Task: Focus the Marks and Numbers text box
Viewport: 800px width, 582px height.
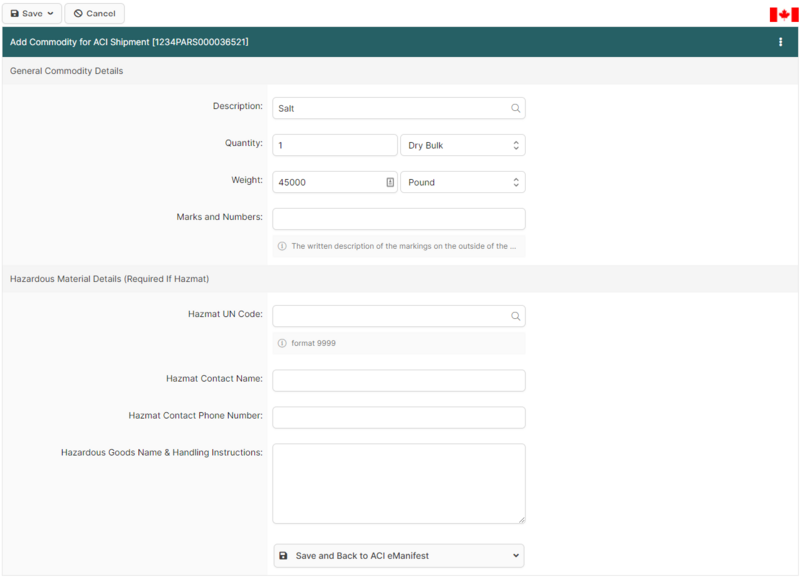Action: 398,219
